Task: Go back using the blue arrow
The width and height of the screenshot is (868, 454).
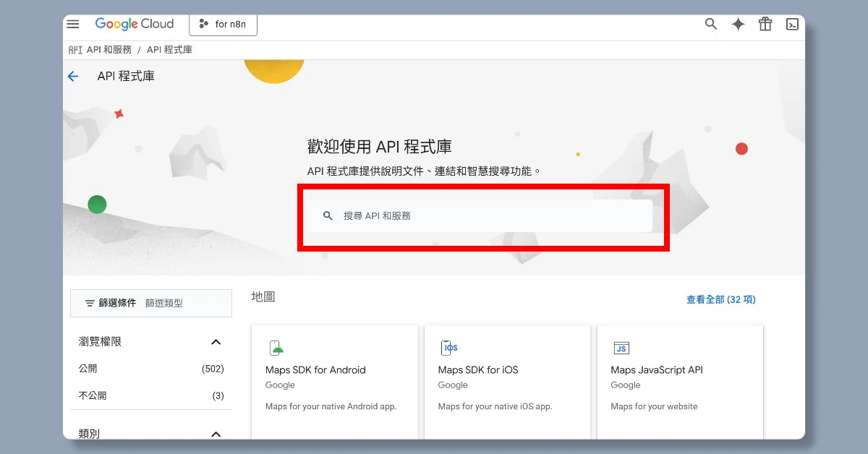Action: [73, 76]
